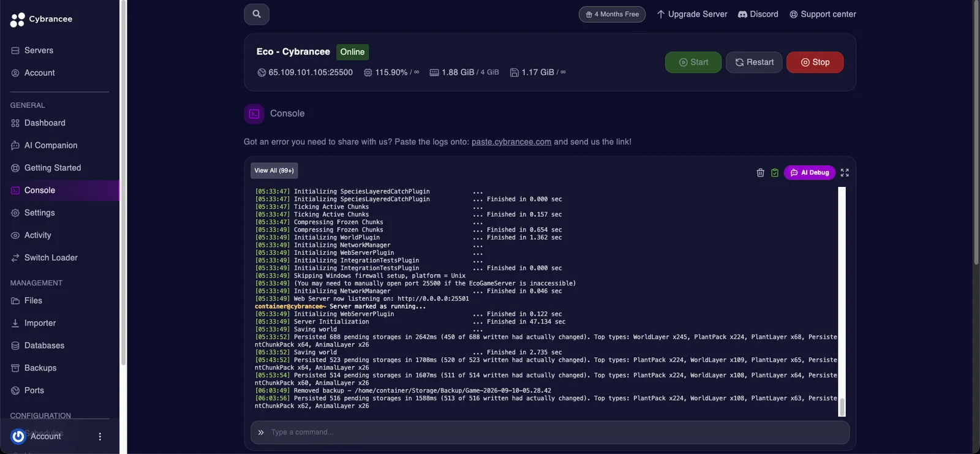Click View All (99+) button

point(274,171)
